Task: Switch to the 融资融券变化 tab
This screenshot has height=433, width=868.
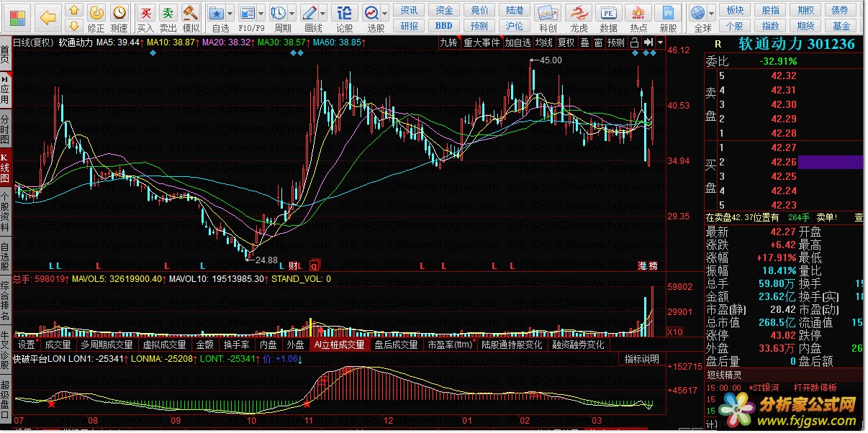Action: click(x=578, y=345)
